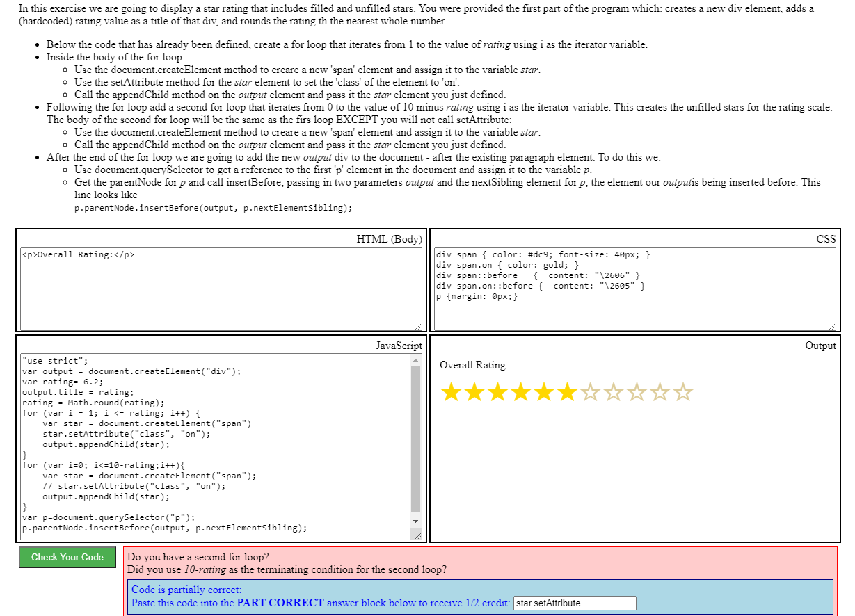Click 'rating = Math.round(rating);' code line

[x=93, y=403]
